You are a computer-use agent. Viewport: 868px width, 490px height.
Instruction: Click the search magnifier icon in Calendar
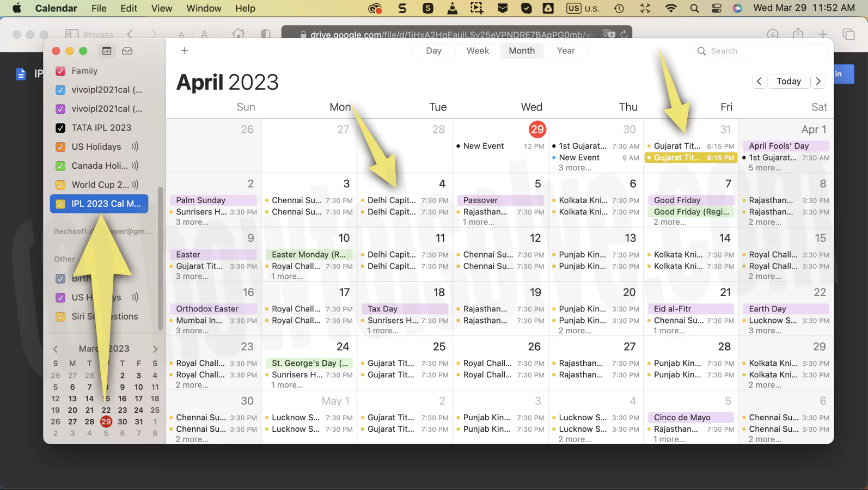click(702, 51)
